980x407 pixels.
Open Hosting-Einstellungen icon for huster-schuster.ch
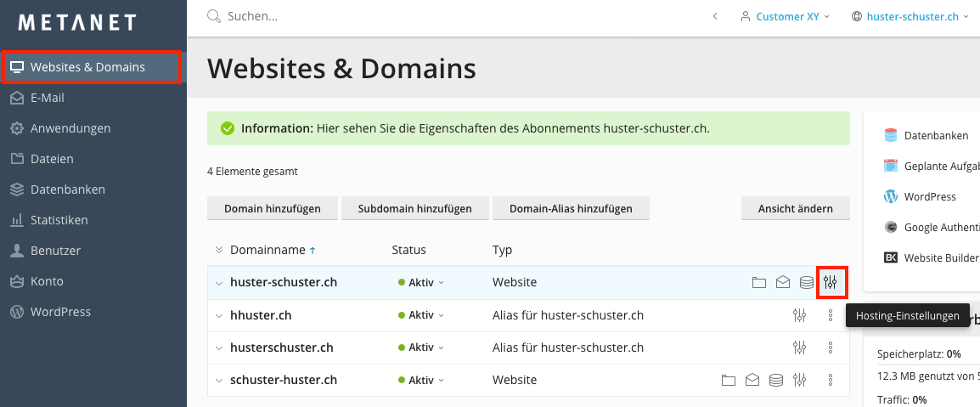[831, 282]
